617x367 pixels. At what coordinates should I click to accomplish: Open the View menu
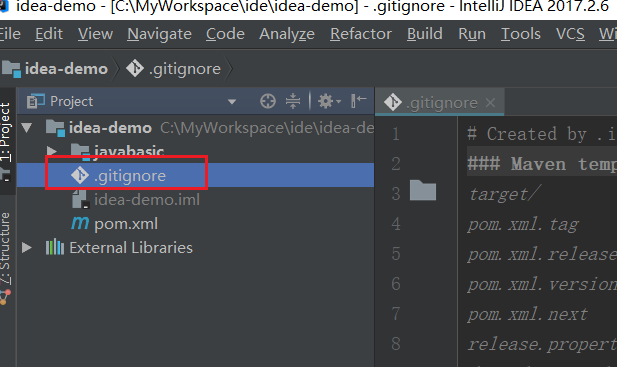coord(95,34)
